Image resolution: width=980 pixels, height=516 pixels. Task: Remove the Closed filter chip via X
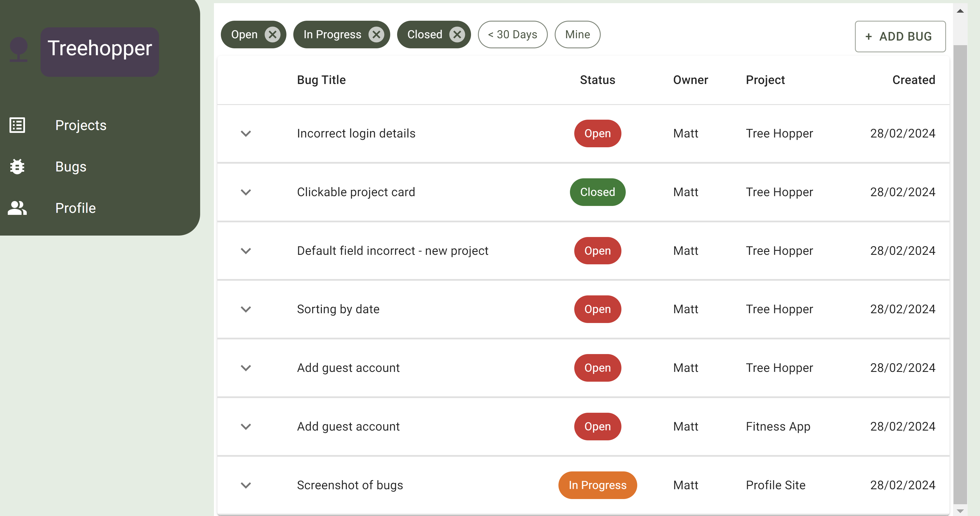coord(457,35)
